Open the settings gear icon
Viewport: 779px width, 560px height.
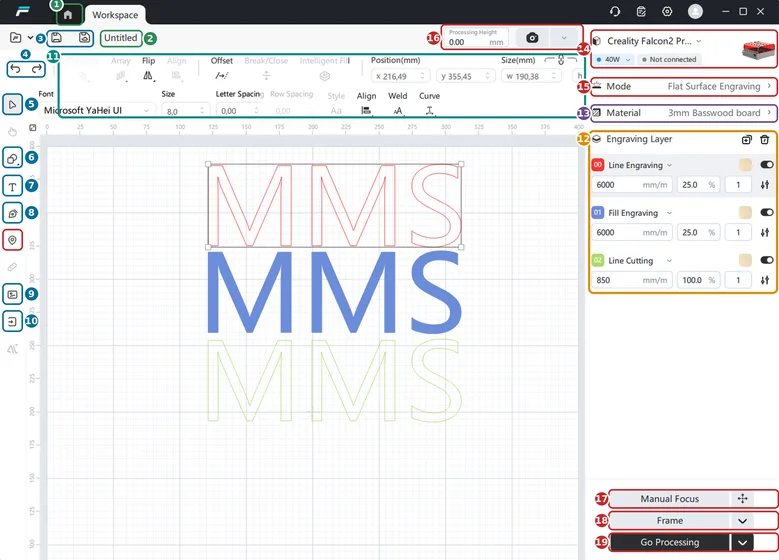667,11
